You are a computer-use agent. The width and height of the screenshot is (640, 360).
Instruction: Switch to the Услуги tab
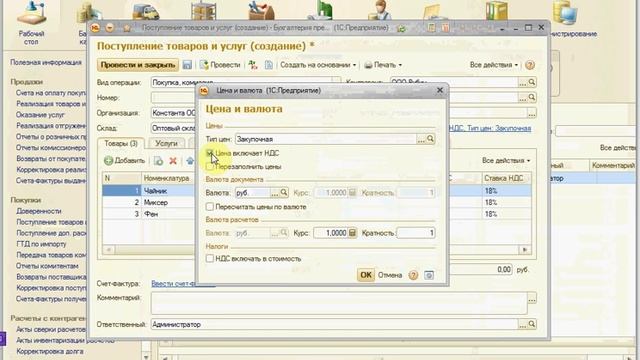click(x=166, y=143)
